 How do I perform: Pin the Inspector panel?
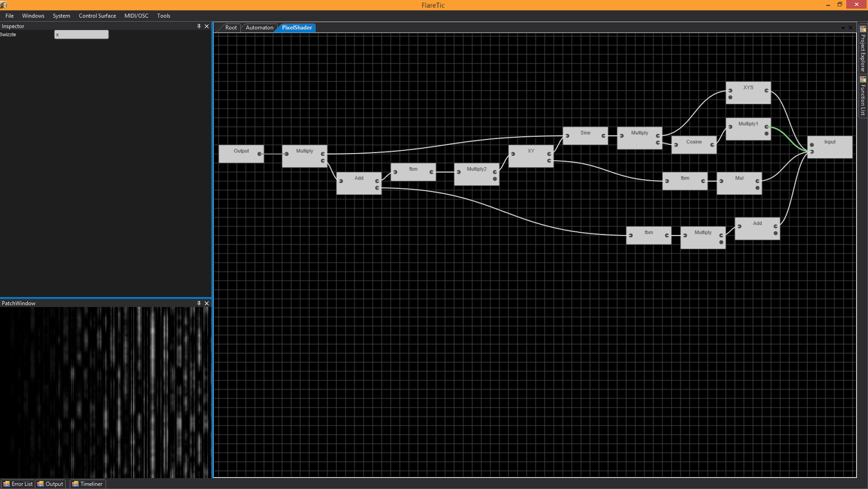click(199, 26)
